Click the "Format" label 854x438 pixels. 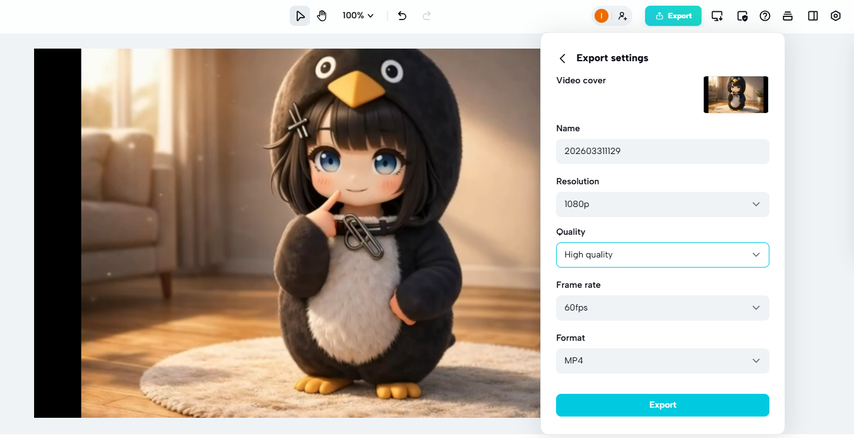click(x=570, y=338)
